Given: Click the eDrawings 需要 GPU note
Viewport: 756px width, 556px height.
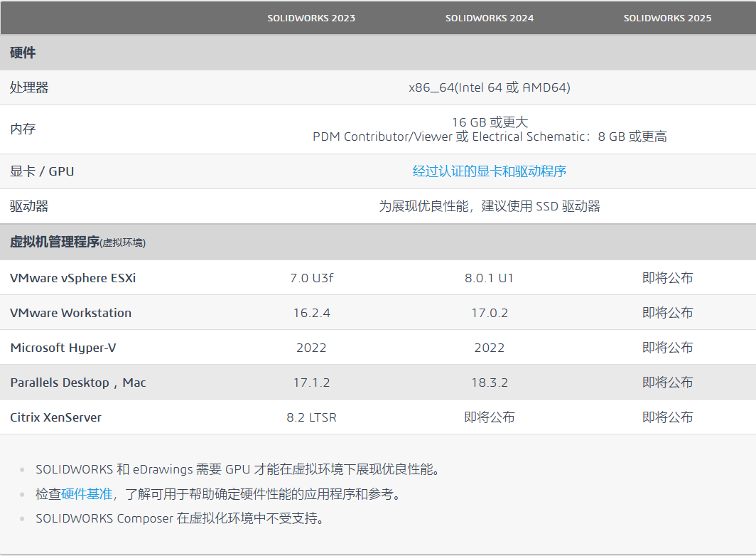Looking at the screenshot, I should pyautogui.click(x=237, y=469).
